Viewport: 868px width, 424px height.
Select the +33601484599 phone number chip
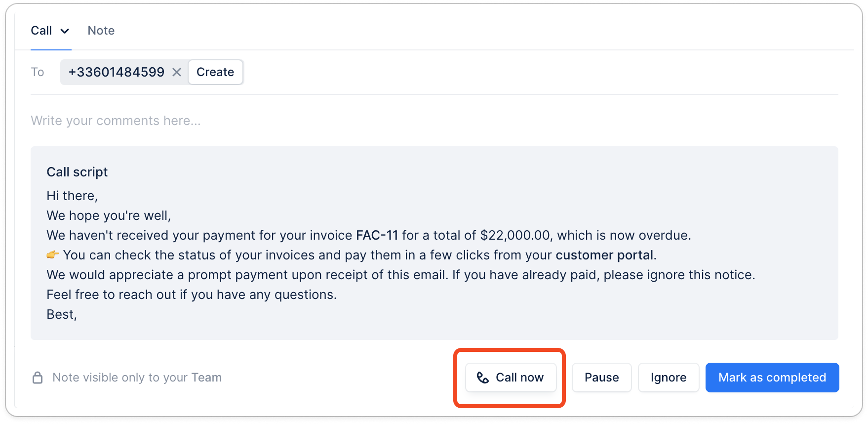117,72
